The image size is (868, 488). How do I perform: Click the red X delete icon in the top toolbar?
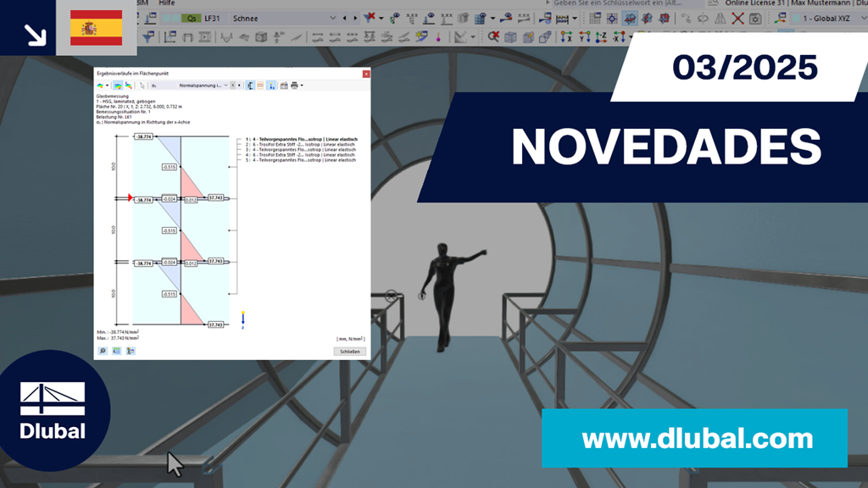737,19
